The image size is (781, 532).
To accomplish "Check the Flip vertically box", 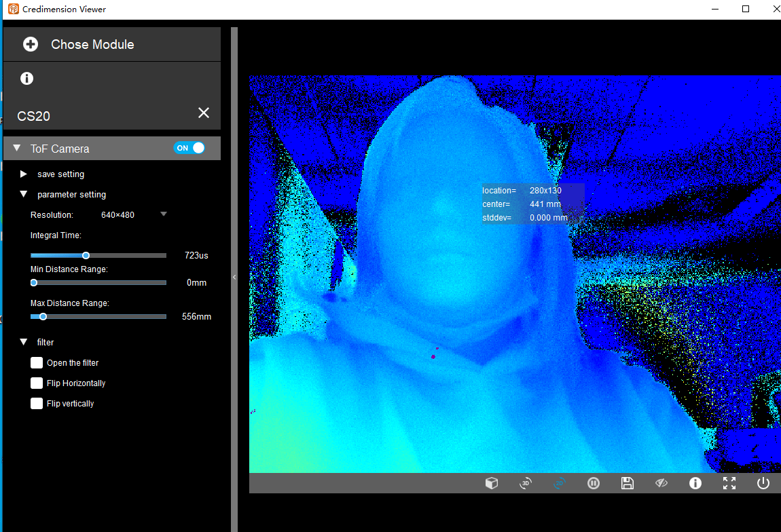I will (x=37, y=404).
